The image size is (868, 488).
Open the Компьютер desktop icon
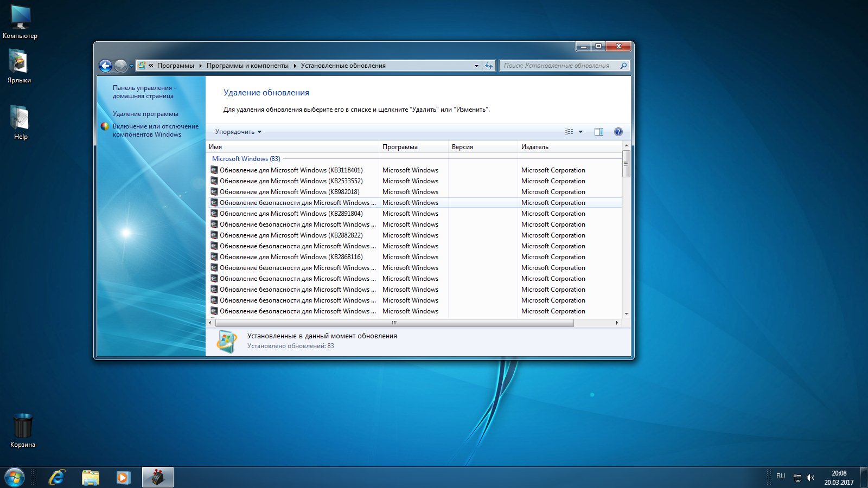20,23
